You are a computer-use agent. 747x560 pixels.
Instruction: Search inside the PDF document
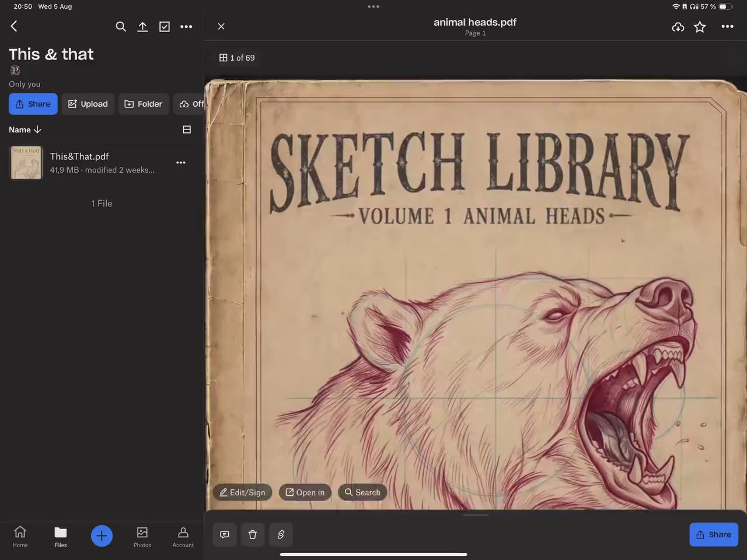(362, 492)
